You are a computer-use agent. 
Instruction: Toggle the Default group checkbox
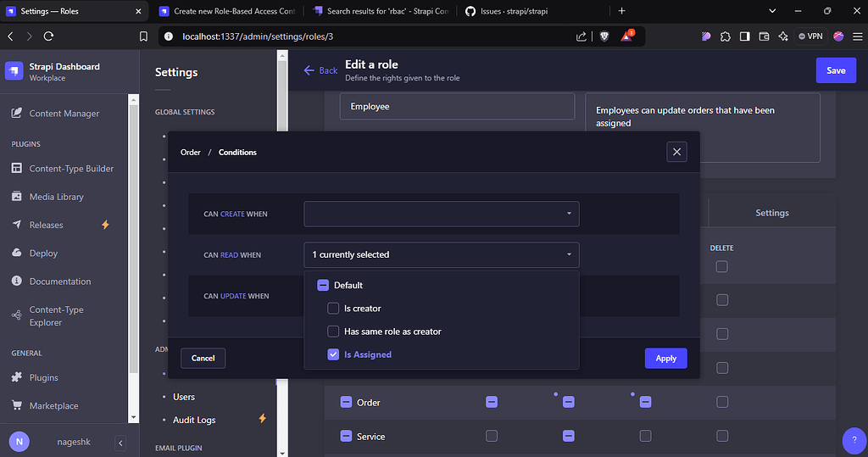click(x=323, y=286)
